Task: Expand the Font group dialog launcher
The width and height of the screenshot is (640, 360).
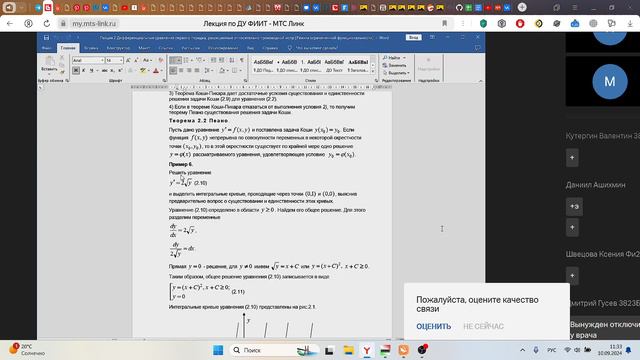Action: [164, 80]
